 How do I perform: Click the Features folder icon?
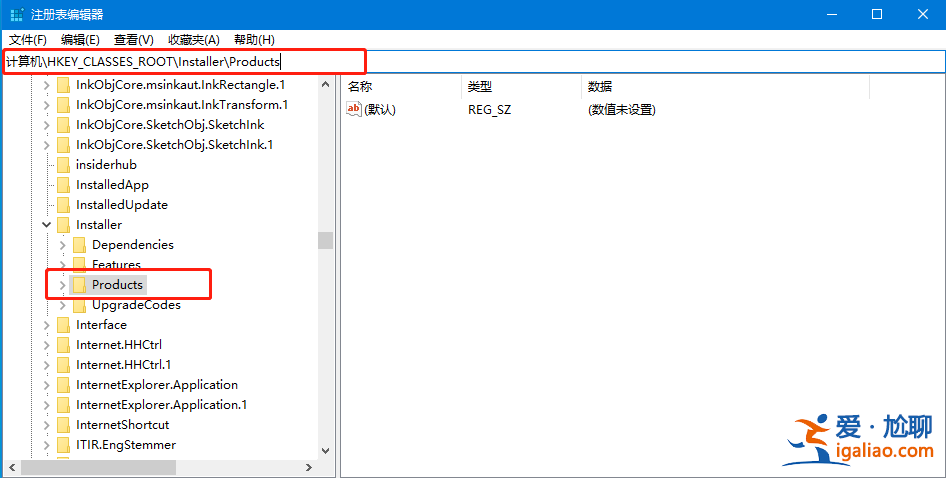[79, 265]
